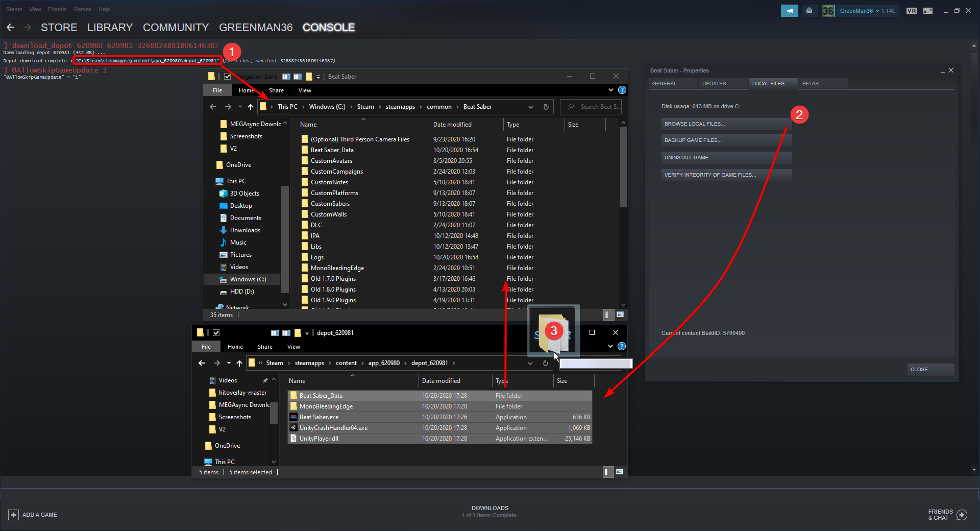Go forward in Beat Saber explorer window
This screenshot has width=980, height=531.
pyautogui.click(x=228, y=107)
